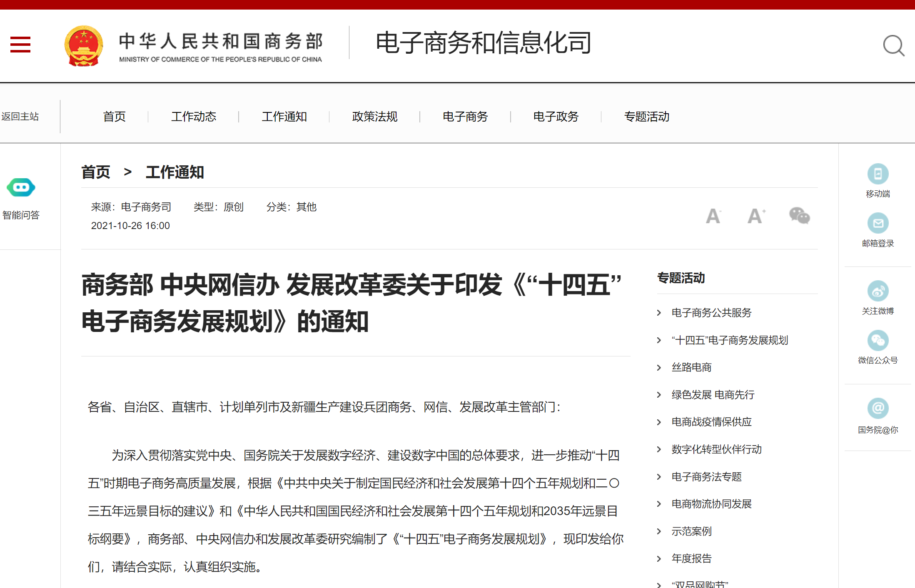Click the 国务院@你 icon

pyautogui.click(x=878, y=408)
